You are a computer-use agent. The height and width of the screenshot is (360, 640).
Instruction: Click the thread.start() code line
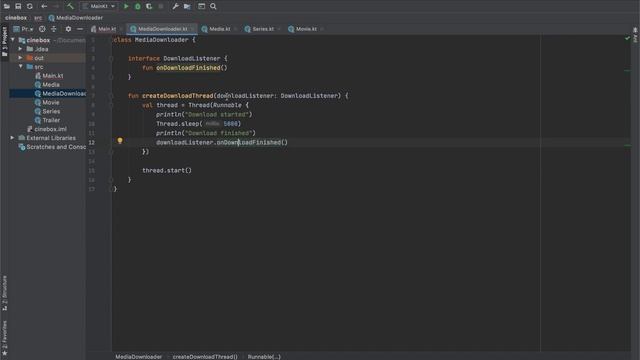[167, 171]
